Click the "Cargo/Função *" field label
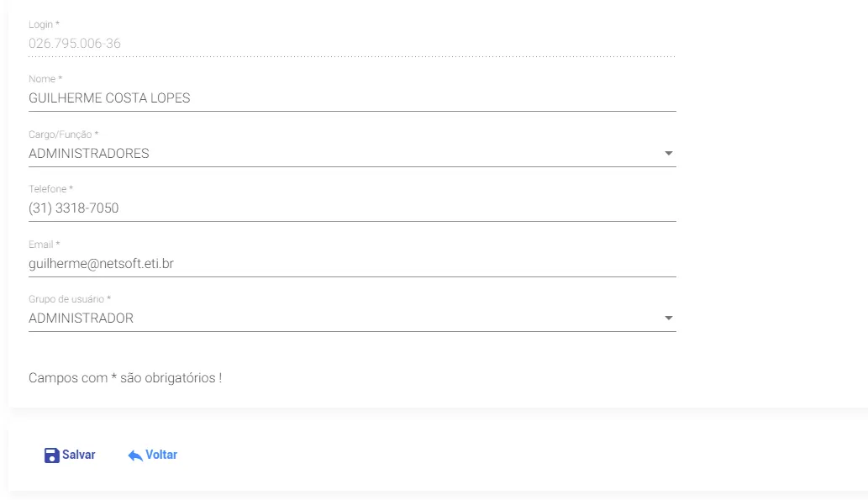 (63, 134)
